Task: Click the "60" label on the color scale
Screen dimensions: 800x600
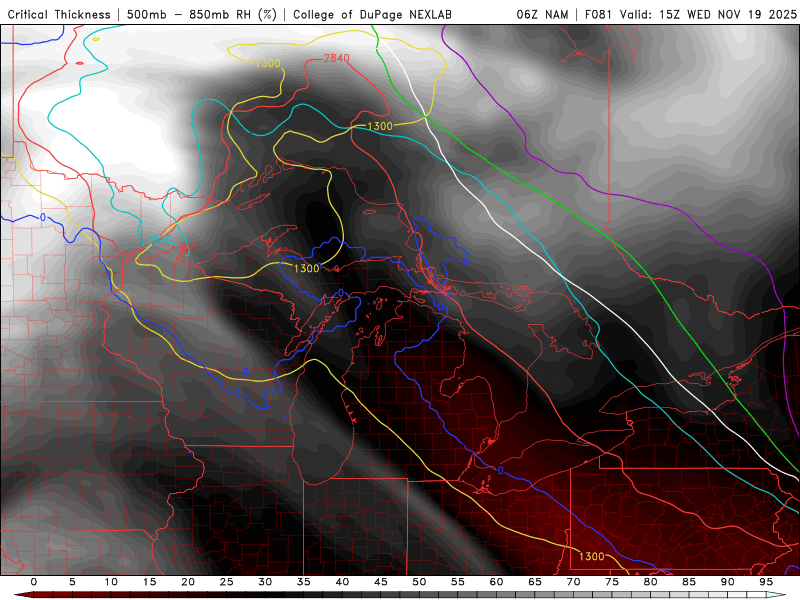Action: (x=496, y=582)
